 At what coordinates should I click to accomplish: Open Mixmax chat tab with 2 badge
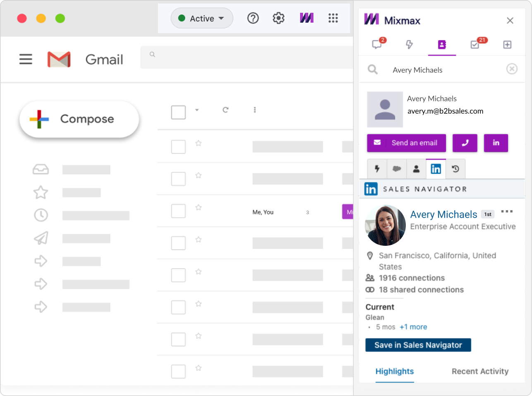(379, 44)
